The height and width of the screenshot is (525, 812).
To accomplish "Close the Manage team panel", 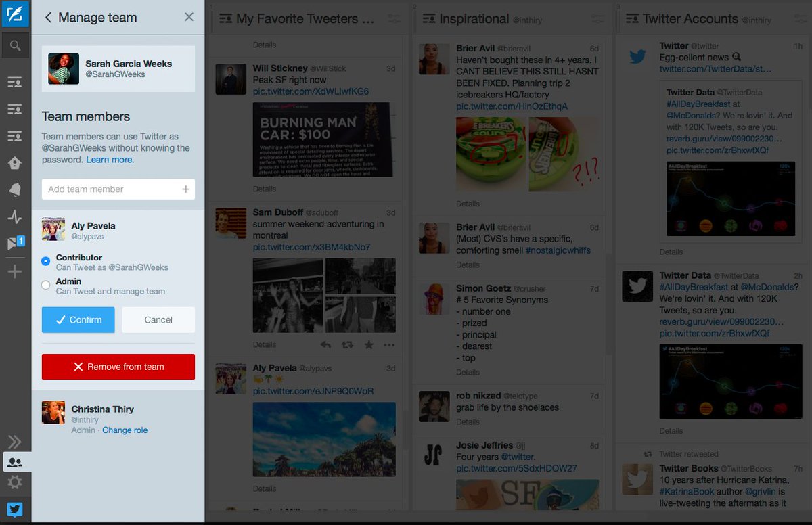I will point(189,18).
